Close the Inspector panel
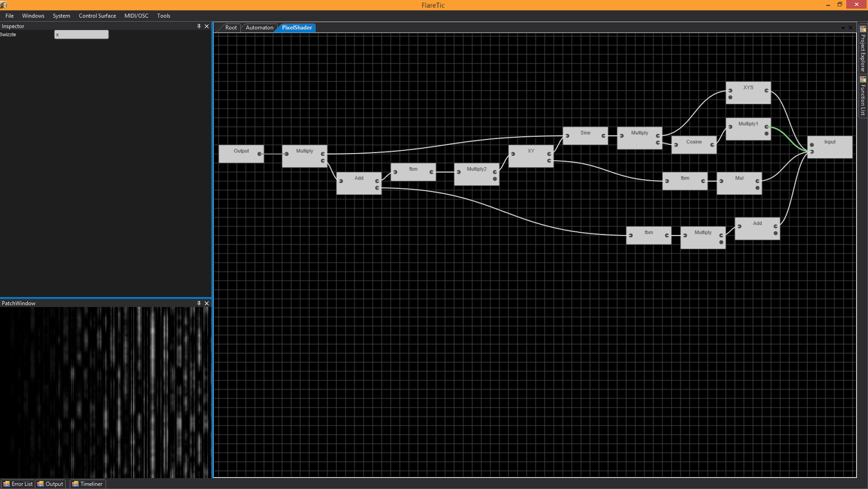The width and height of the screenshot is (868, 489). [207, 26]
